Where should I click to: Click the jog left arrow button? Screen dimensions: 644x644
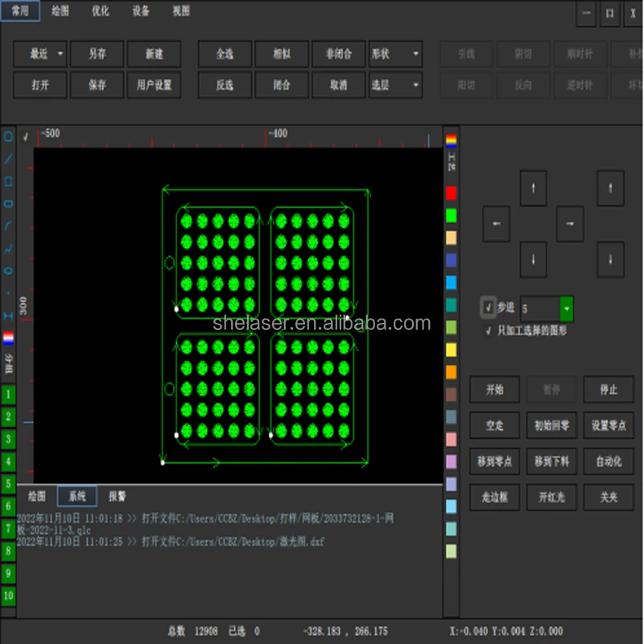pyautogui.click(x=496, y=224)
